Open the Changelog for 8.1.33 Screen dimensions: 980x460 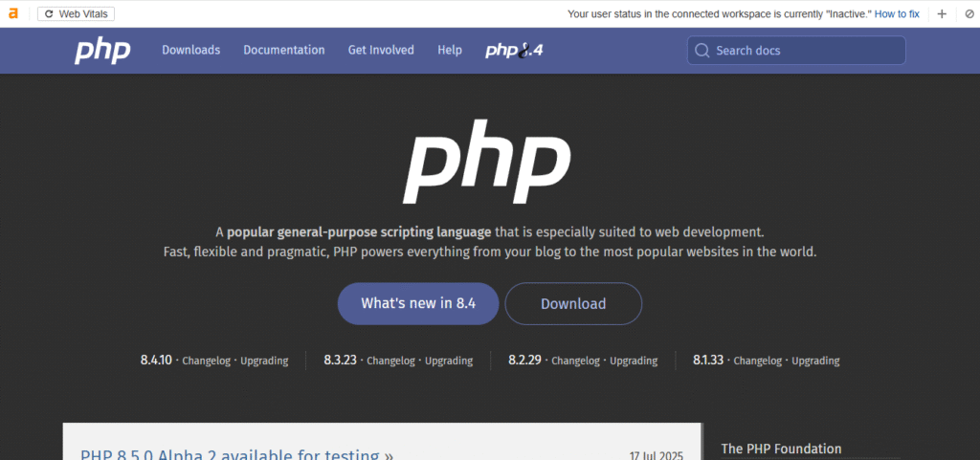click(758, 361)
